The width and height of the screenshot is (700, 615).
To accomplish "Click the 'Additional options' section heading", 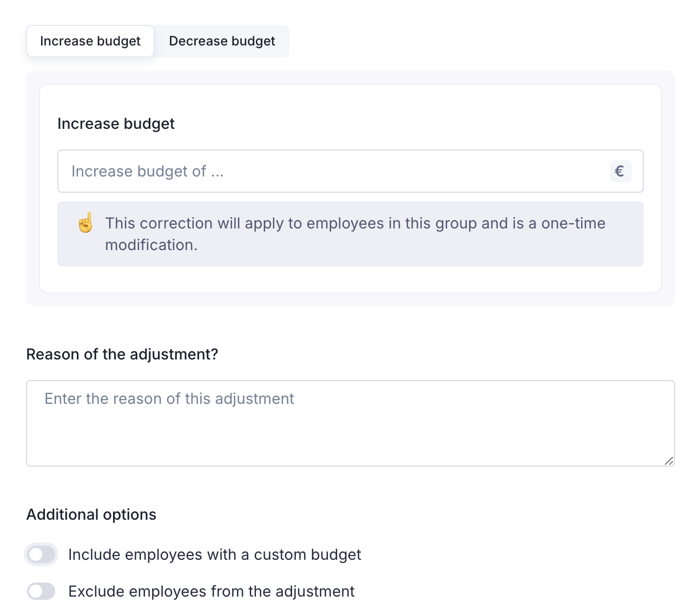I will click(91, 515).
